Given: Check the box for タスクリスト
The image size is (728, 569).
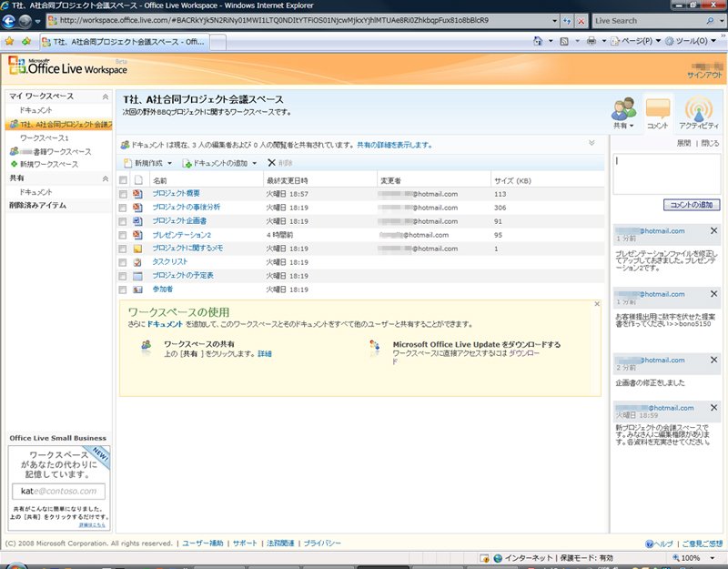Looking at the screenshot, I should tap(123, 262).
